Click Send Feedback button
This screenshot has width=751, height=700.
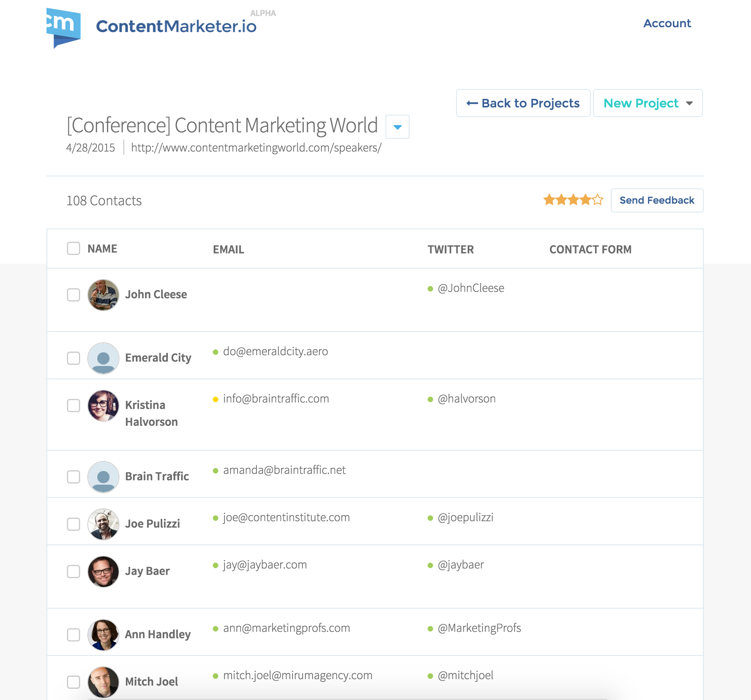coord(657,200)
